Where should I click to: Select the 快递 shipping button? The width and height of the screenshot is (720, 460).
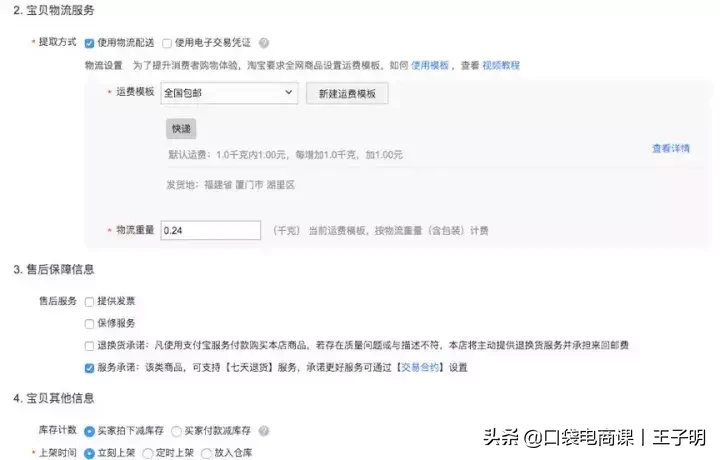pyautogui.click(x=181, y=129)
